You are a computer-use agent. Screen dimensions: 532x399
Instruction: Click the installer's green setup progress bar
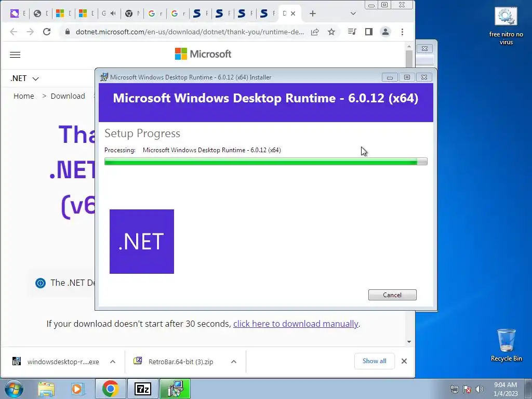click(265, 162)
